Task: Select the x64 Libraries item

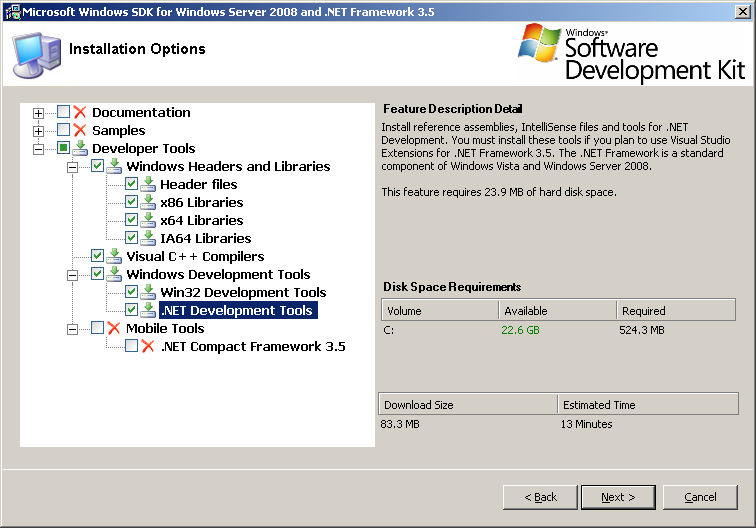Action: pos(202,220)
